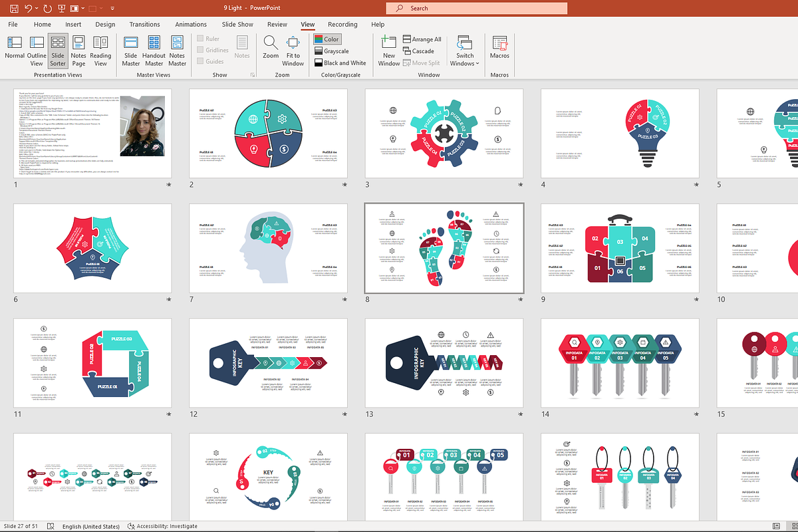Toggle the Ruler checkbox
The image size is (798, 532).
point(207,39)
